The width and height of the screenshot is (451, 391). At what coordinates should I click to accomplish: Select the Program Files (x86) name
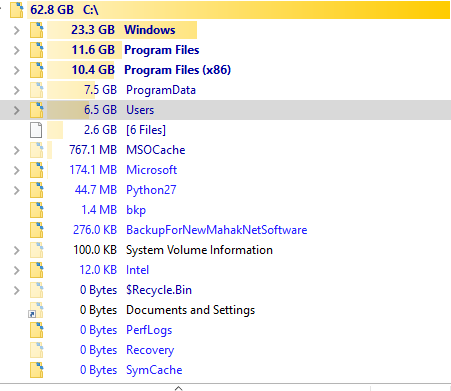(x=178, y=70)
